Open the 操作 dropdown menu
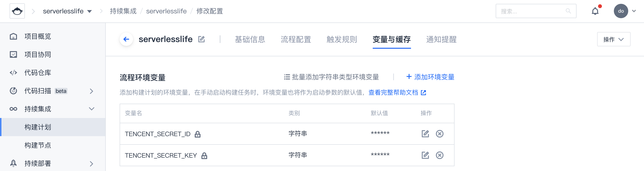 point(613,39)
